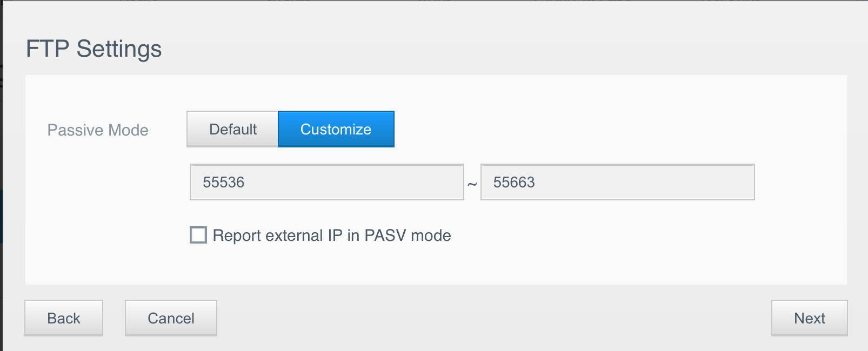Return to the previous step via Back
This screenshot has height=351, width=868.
pos(64,318)
